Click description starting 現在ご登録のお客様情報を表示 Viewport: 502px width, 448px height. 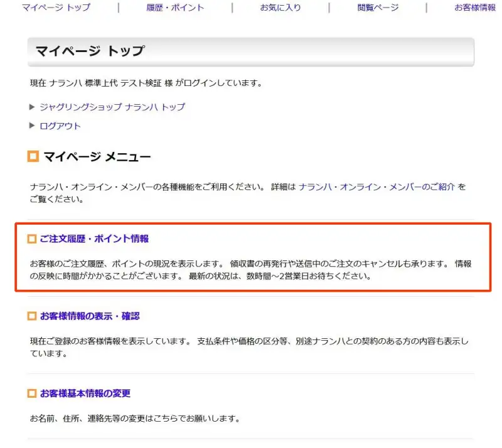pyautogui.click(x=249, y=348)
